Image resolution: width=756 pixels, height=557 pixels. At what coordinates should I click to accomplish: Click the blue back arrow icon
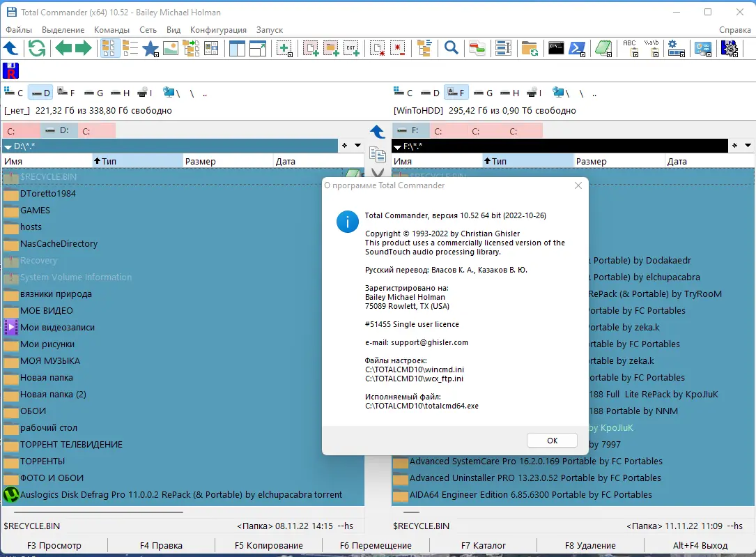pos(11,48)
